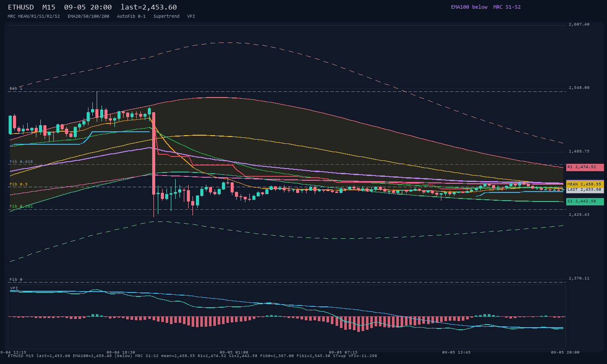Click the bottom status summary line

193,356
